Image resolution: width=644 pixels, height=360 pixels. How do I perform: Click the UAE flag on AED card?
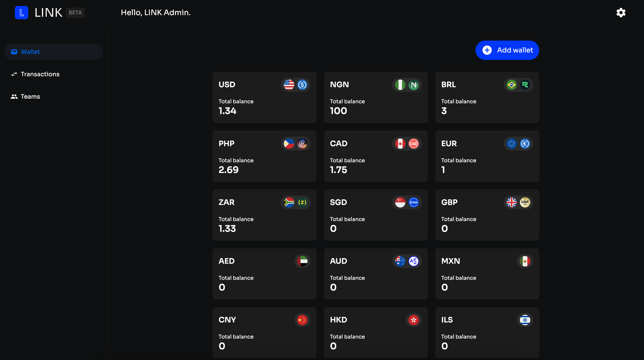tap(302, 261)
